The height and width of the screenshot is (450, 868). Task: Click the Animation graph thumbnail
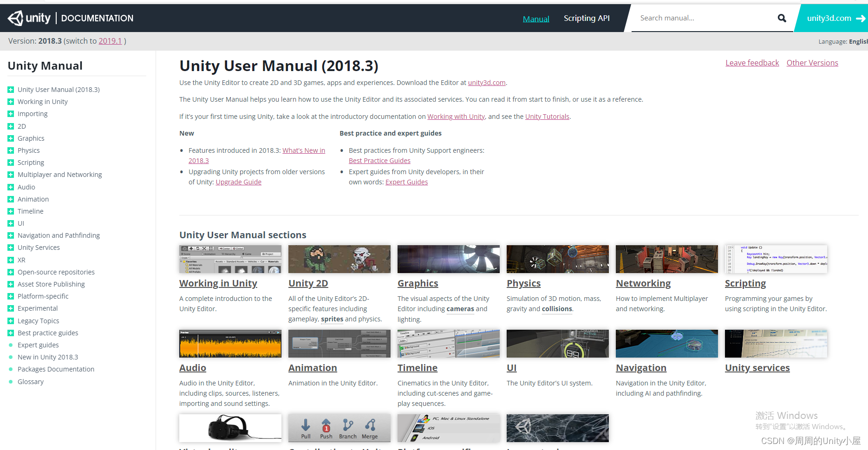[339, 344]
